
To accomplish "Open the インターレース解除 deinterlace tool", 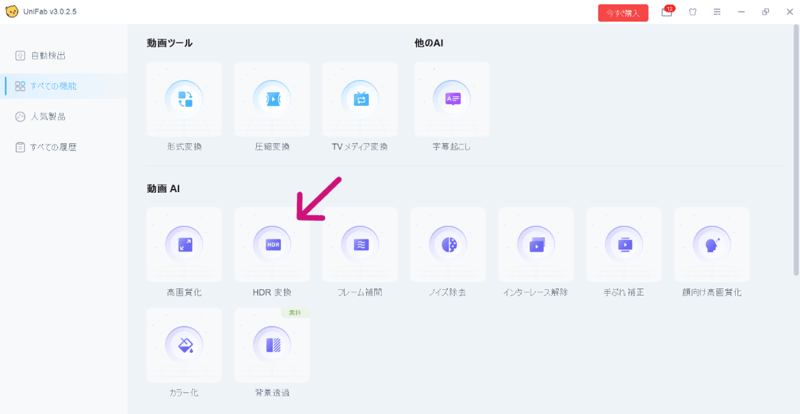I will [x=536, y=244].
